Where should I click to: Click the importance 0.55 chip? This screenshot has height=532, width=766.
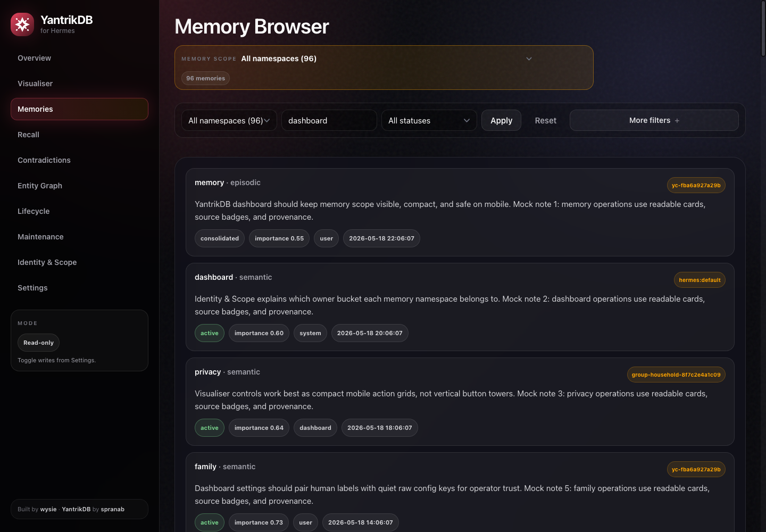(279, 238)
